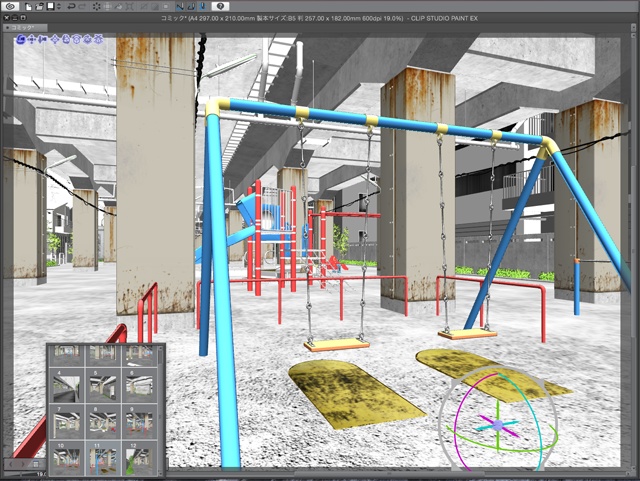The image size is (640, 481).
Task: Create a new document with New icon
Action: [29, 7]
